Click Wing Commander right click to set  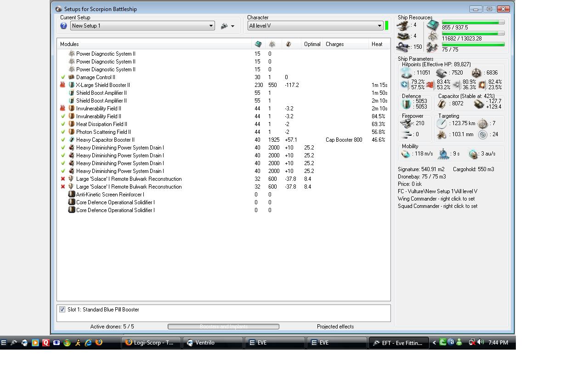[436, 199]
